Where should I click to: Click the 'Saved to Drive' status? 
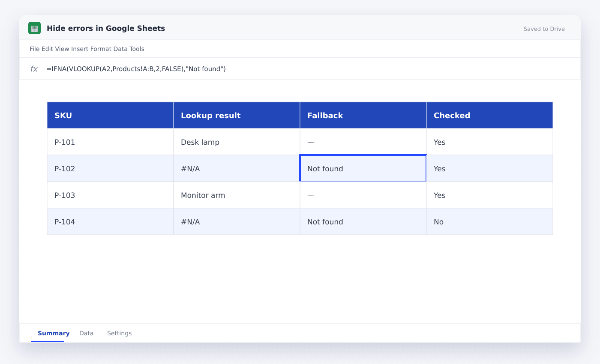(544, 29)
